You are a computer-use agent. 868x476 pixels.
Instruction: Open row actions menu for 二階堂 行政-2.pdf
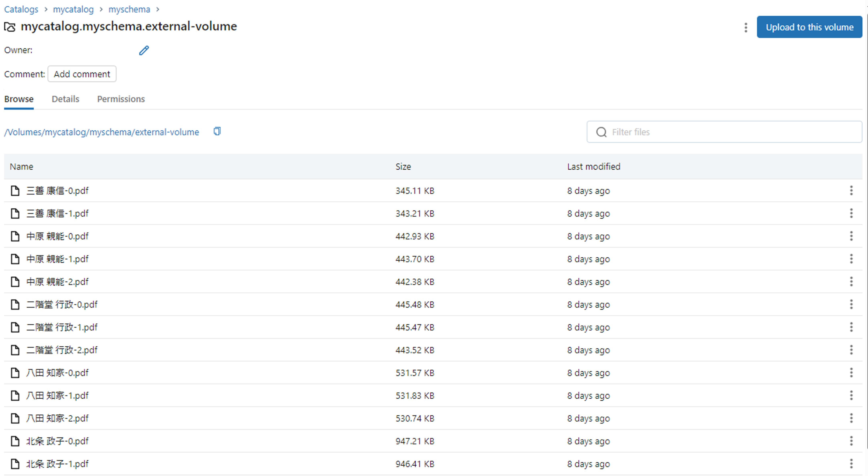(851, 350)
